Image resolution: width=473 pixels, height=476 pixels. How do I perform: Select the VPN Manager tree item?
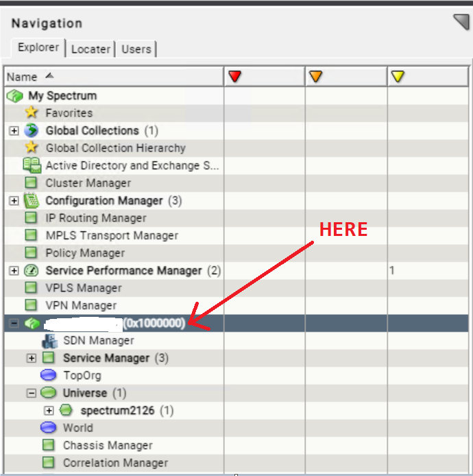(x=81, y=306)
